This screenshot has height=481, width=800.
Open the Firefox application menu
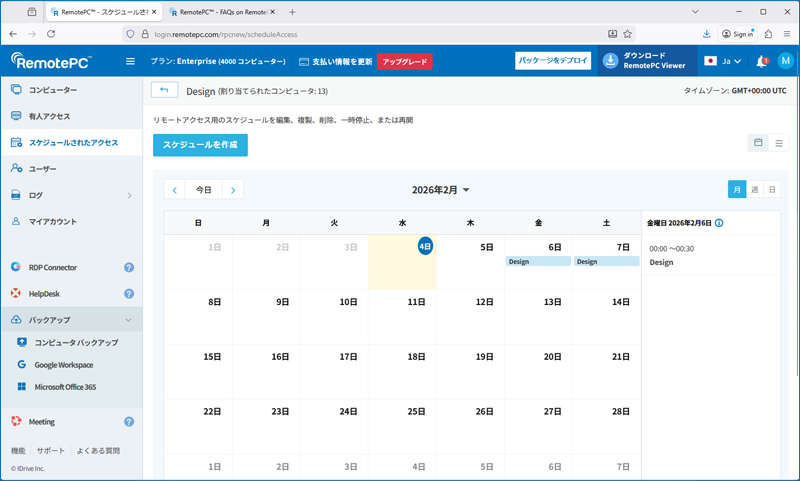click(787, 34)
